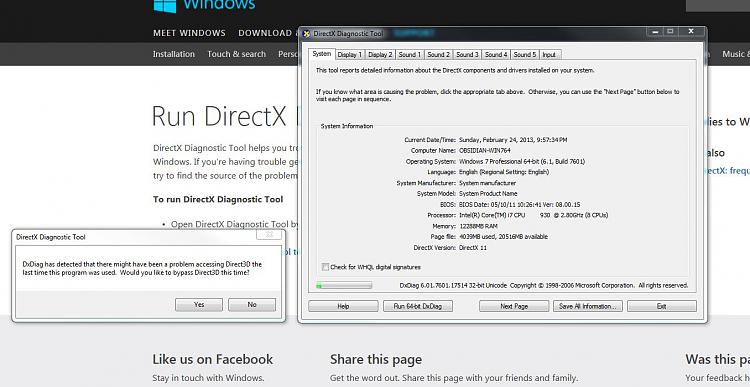Image resolution: width=750 pixels, height=387 pixels.
Task: Click the Share this page heading
Action: 376,359
